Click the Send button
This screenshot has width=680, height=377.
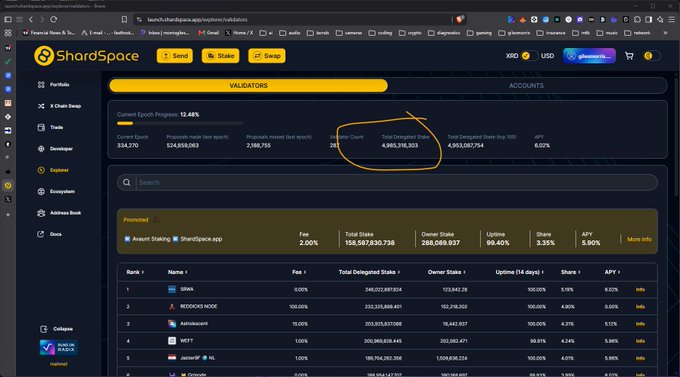pyautogui.click(x=175, y=56)
